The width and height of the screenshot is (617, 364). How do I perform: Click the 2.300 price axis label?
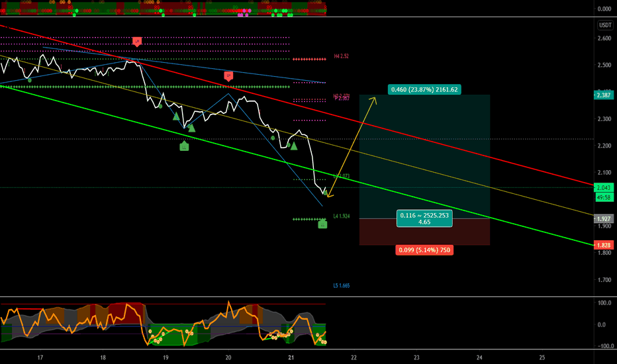tap(604, 119)
